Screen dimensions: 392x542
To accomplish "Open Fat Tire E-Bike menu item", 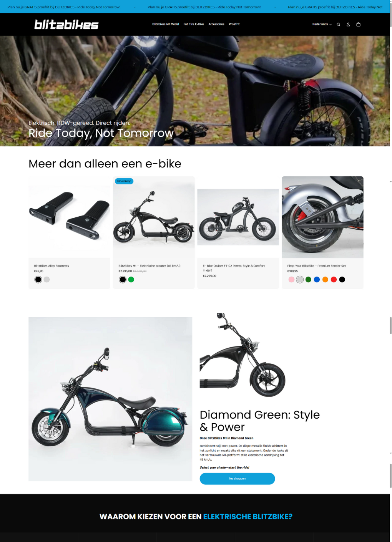I will coord(194,24).
